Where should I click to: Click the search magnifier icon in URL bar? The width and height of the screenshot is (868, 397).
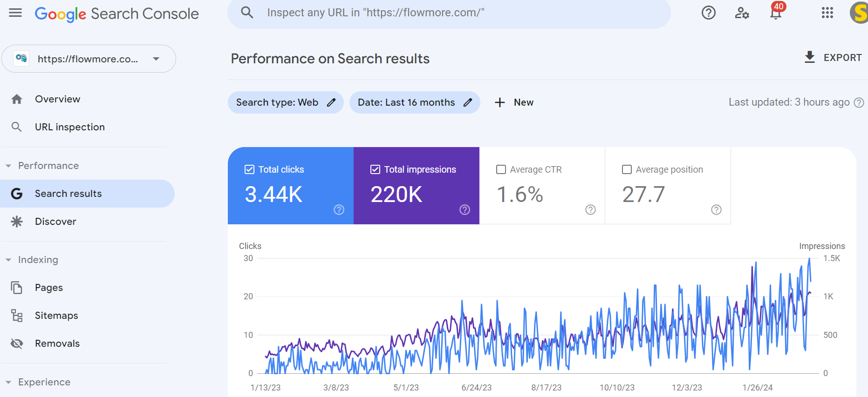coord(247,13)
